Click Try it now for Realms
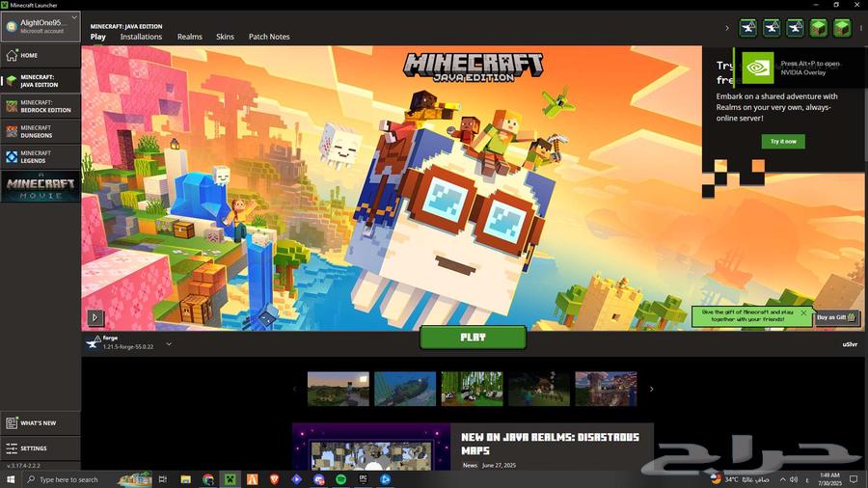 coord(783,142)
